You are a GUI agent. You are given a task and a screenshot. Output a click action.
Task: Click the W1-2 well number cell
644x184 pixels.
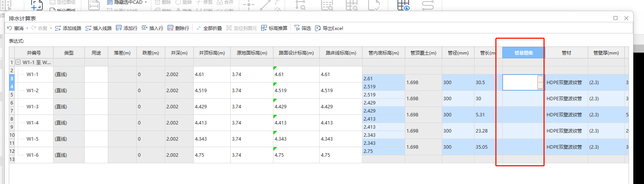(34, 90)
